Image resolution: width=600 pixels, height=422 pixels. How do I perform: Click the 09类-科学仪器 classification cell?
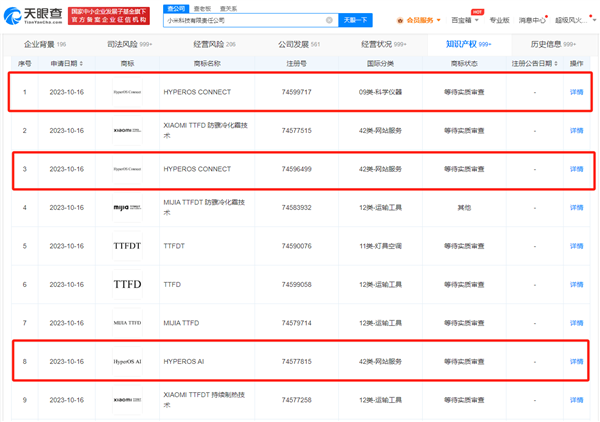[380, 92]
